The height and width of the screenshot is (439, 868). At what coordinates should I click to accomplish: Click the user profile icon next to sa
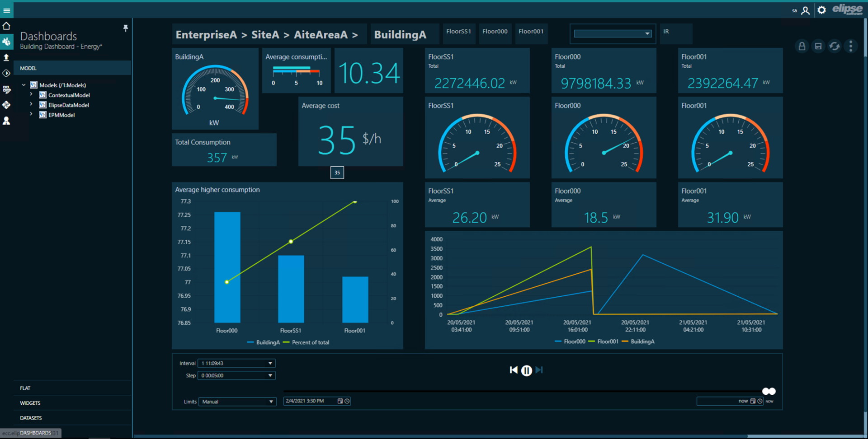coord(805,10)
